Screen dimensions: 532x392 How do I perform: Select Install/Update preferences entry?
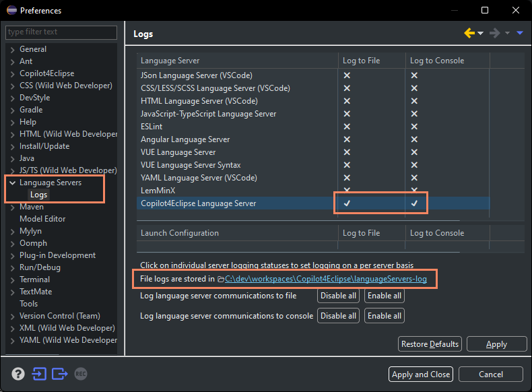pyautogui.click(x=44, y=146)
